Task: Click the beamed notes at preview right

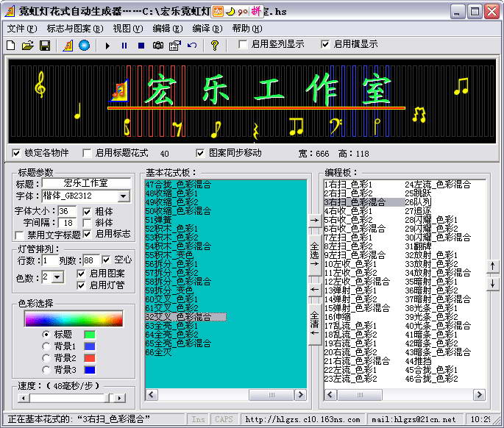Action: [461, 86]
